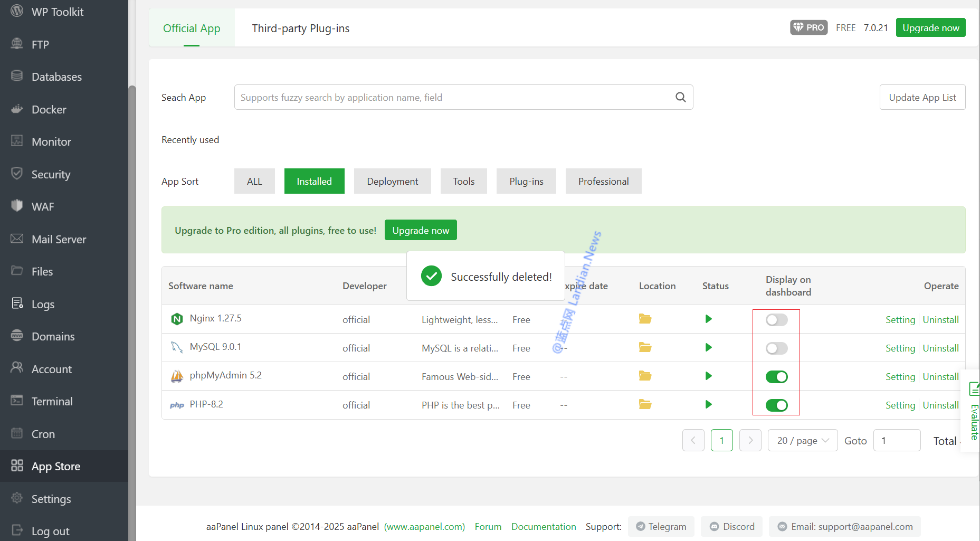Disable phpMyAdmin display on dashboard

pyautogui.click(x=776, y=377)
